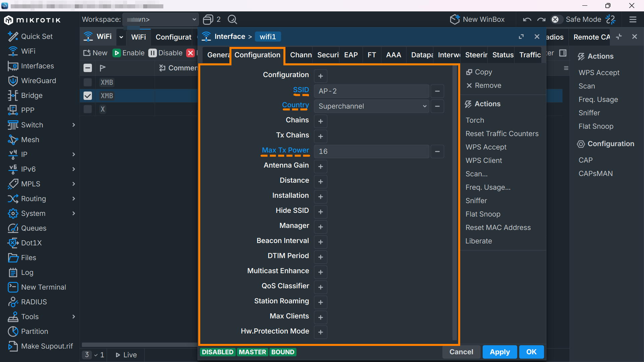
Task: Expand the IP submenu
Action: pyautogui.click(x=73, y=154)
